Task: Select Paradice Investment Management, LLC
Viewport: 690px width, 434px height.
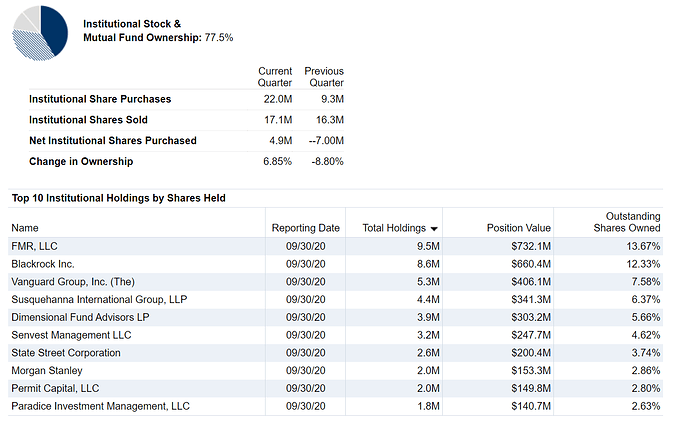Action: point(100,406)
